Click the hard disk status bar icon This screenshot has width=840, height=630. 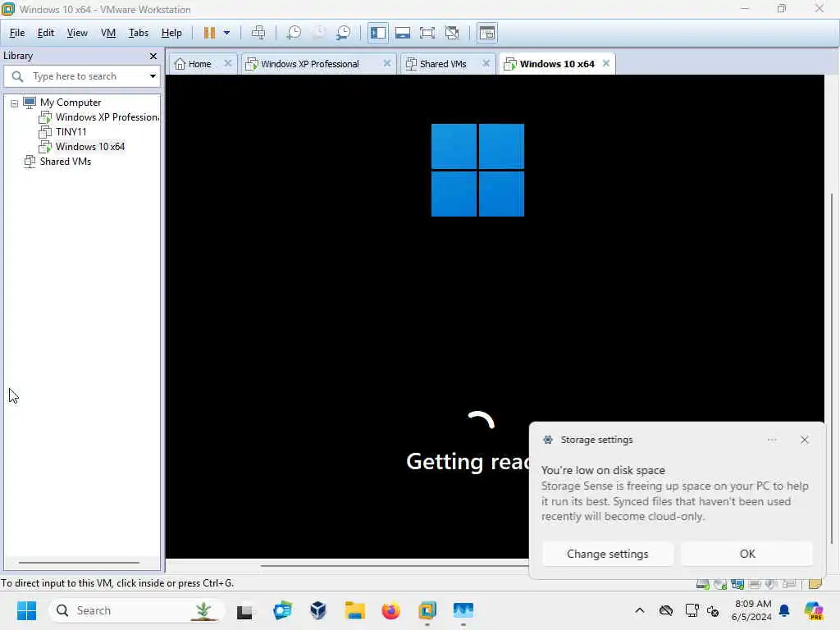tap(703, 583)
